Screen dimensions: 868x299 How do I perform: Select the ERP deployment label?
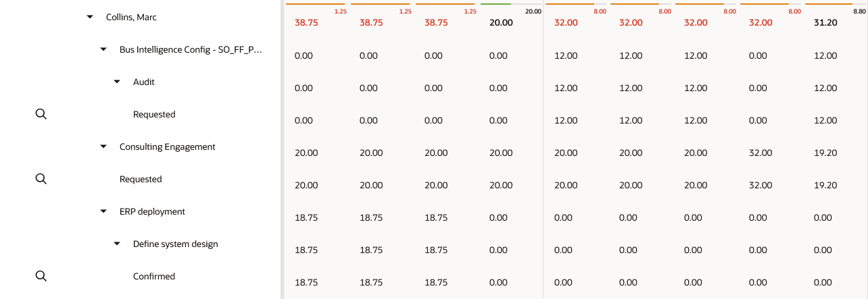click(152, 211)
